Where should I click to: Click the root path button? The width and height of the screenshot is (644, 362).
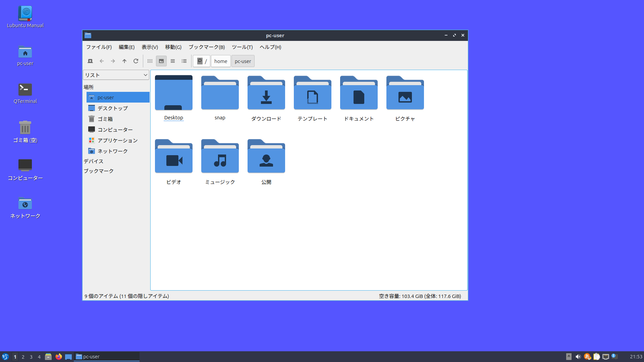point(202,61)
